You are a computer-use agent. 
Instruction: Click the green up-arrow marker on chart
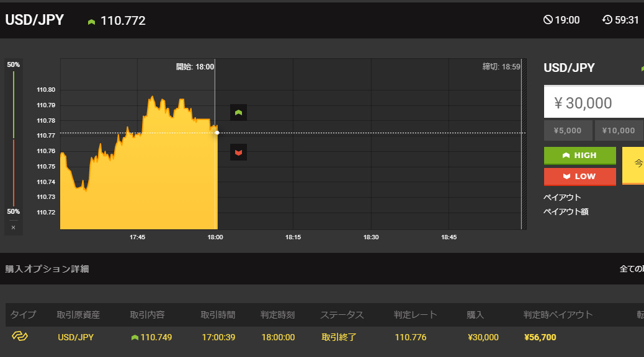[238, 112]
